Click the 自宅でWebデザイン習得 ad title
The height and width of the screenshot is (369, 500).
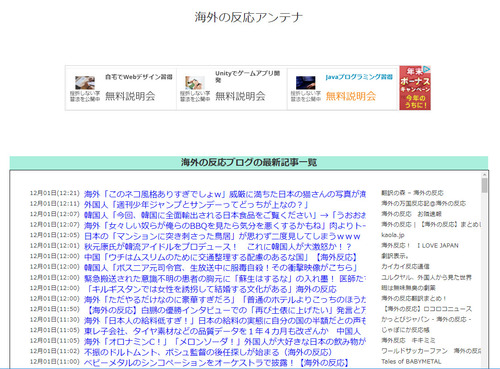click(x=139, y=77)
